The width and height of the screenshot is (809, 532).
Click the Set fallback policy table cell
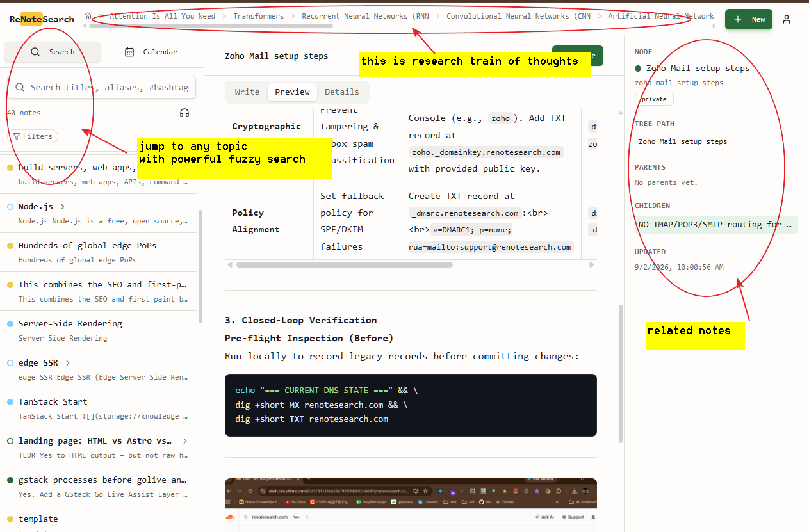click(357, 221)
